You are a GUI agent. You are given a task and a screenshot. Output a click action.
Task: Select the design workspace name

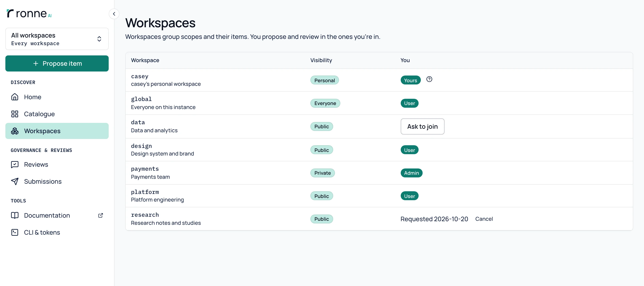(x=141, y=146)
